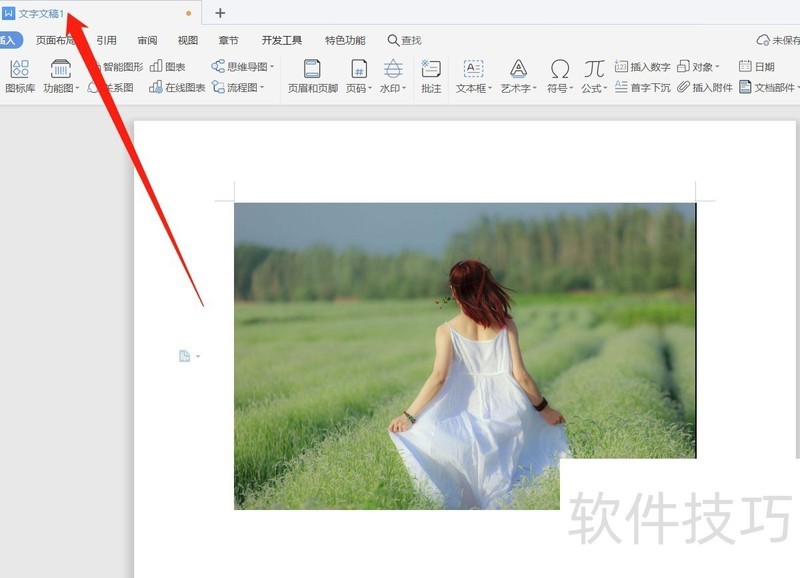
Task: Open the Developer Tools (开发工具) tab
Action: (281, 41)
